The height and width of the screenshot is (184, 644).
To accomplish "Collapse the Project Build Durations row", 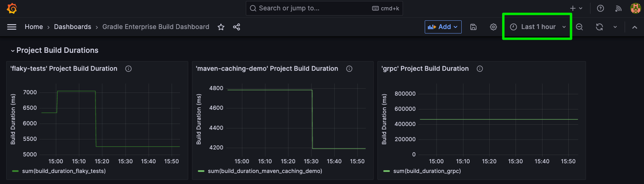I will pyautogui.click(x=55, y=50).
